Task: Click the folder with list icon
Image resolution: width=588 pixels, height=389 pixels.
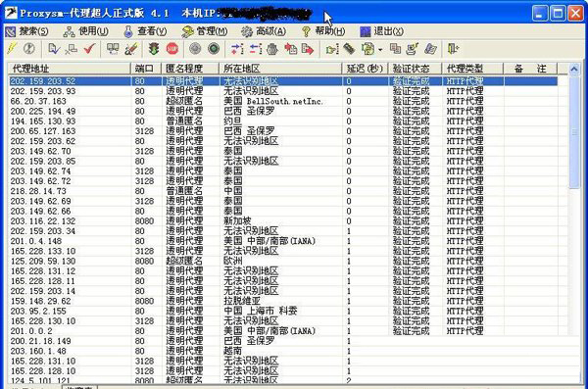Action: pos(332,49)
